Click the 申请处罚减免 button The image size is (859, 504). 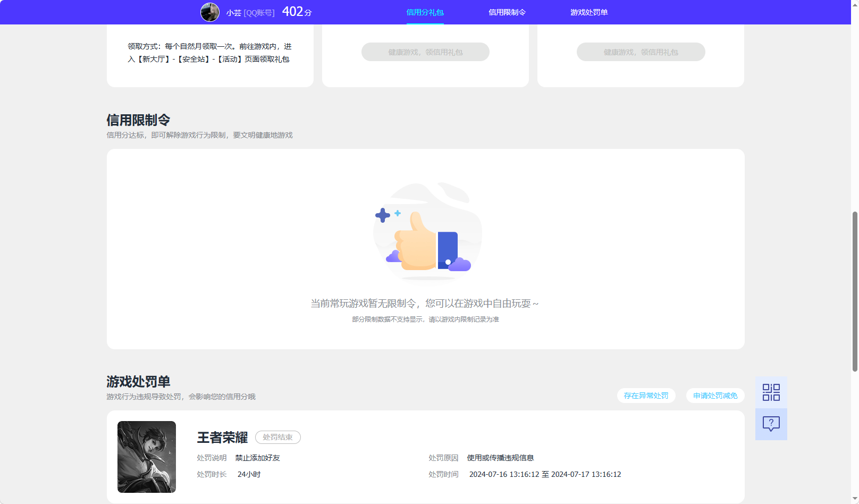(x=715, y=396)
